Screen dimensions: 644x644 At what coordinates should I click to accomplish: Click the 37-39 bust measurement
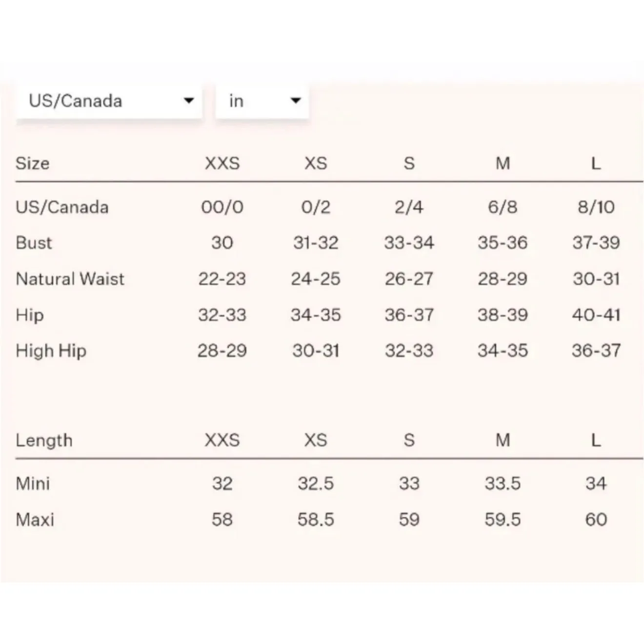point(596,242)
